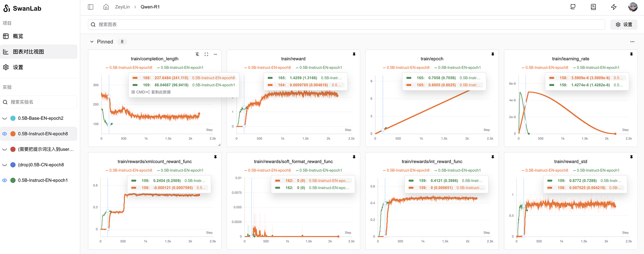Expand train/completion_length chart to fullscreen

tap(206, 54)
